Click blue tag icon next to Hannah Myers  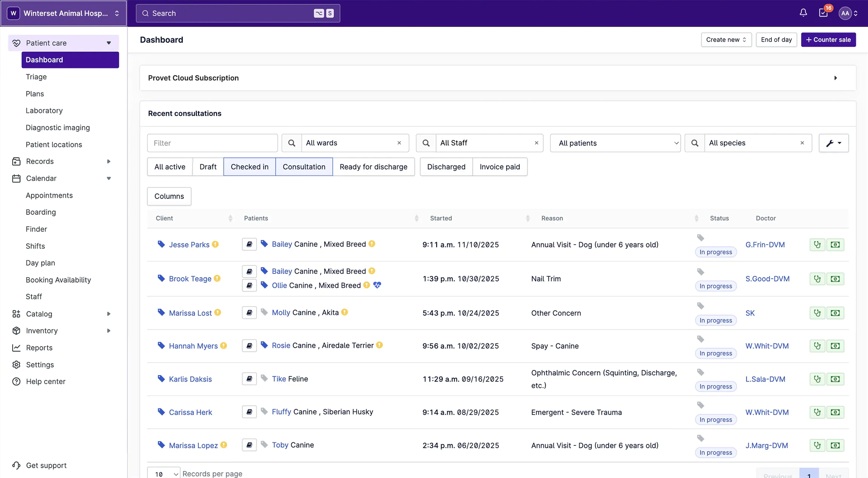point(161,345)
